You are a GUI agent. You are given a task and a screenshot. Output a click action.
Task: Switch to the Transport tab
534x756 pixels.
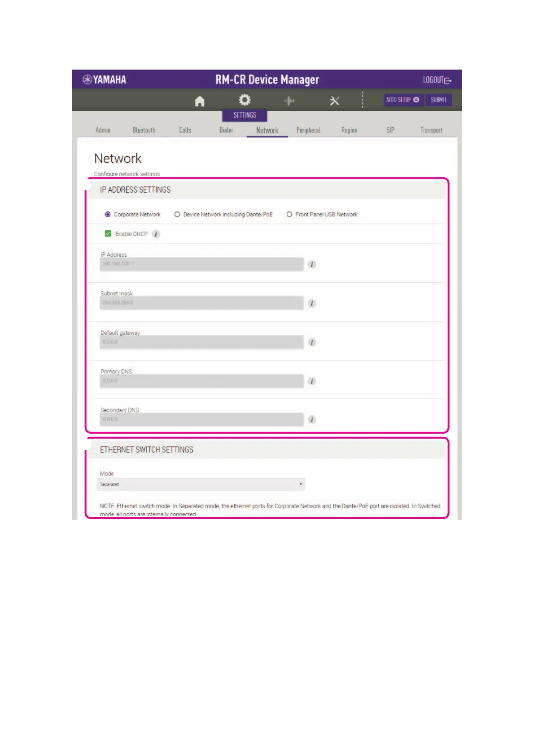[431, 130]
